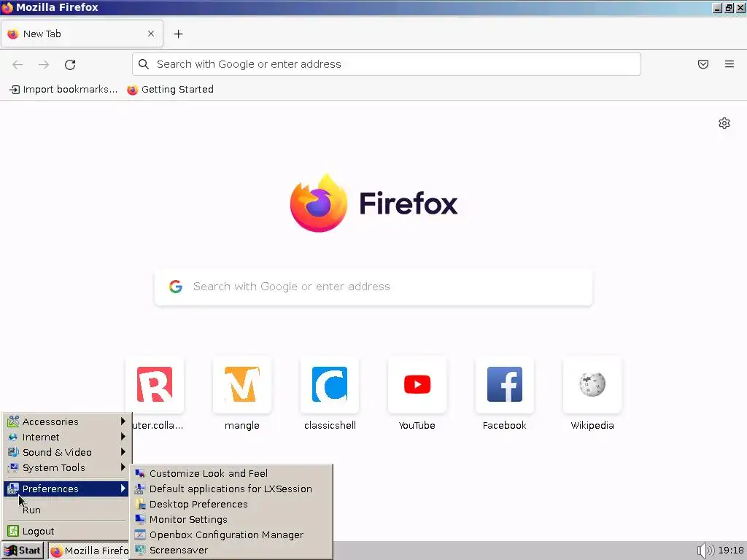Open Monitor Settings
Image resolution: width=747 pixels, height=560 pixels.
tap(231, 519)
